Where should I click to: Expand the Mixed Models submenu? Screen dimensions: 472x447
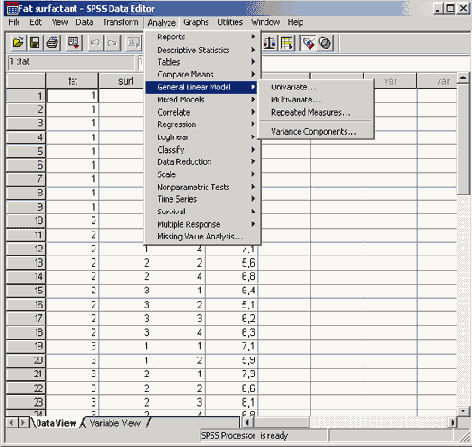click(203, 100)
